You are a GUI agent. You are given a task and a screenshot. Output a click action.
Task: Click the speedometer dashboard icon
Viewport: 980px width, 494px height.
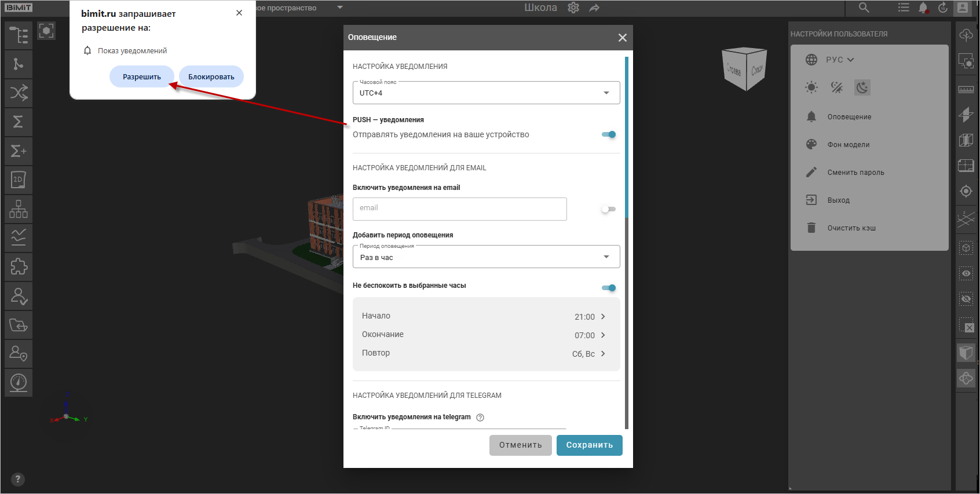pos(18,382)
